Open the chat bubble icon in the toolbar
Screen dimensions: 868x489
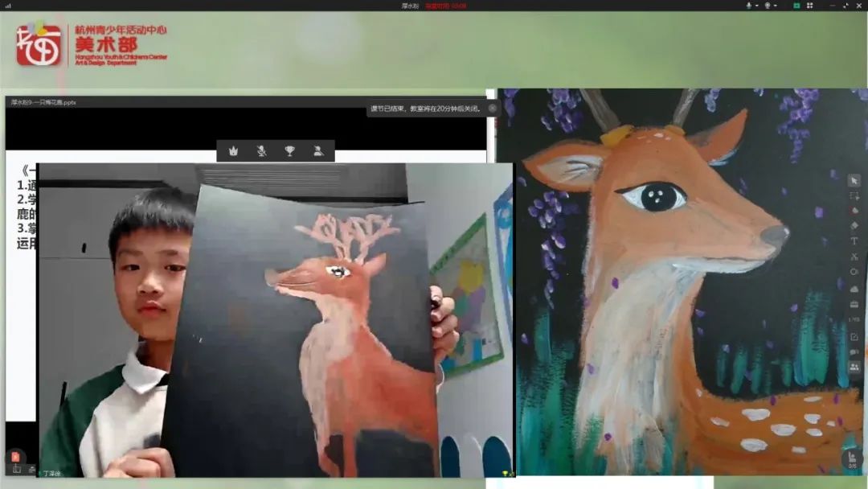854,351
